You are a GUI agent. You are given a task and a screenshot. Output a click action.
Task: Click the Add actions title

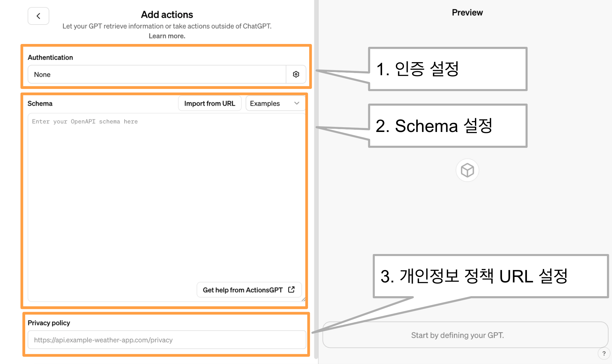[x=167, y=15]
